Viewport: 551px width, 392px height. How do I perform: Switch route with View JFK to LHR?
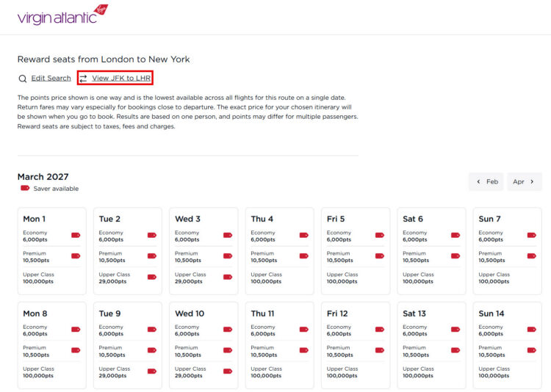[x=121, y=78]
